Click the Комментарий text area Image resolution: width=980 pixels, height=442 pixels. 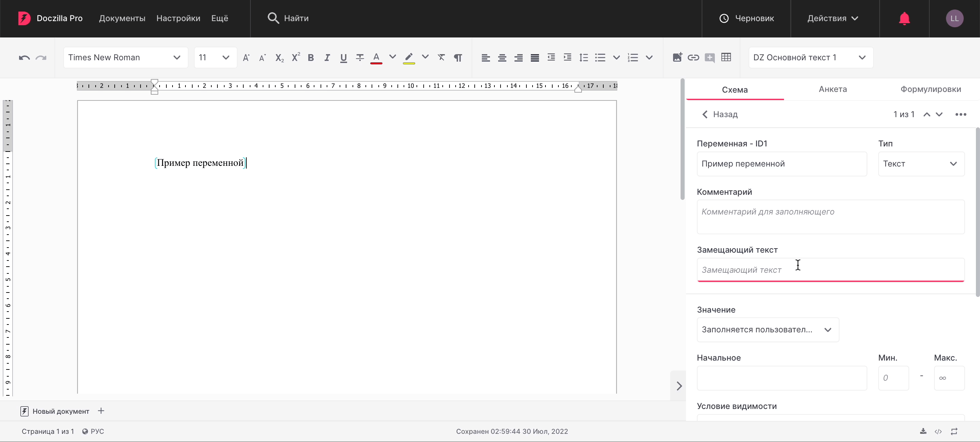(x=831, y=217)
